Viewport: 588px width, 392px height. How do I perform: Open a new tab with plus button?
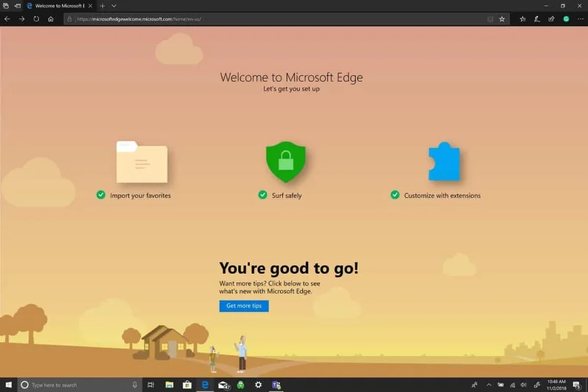click(x=102, y=6)
